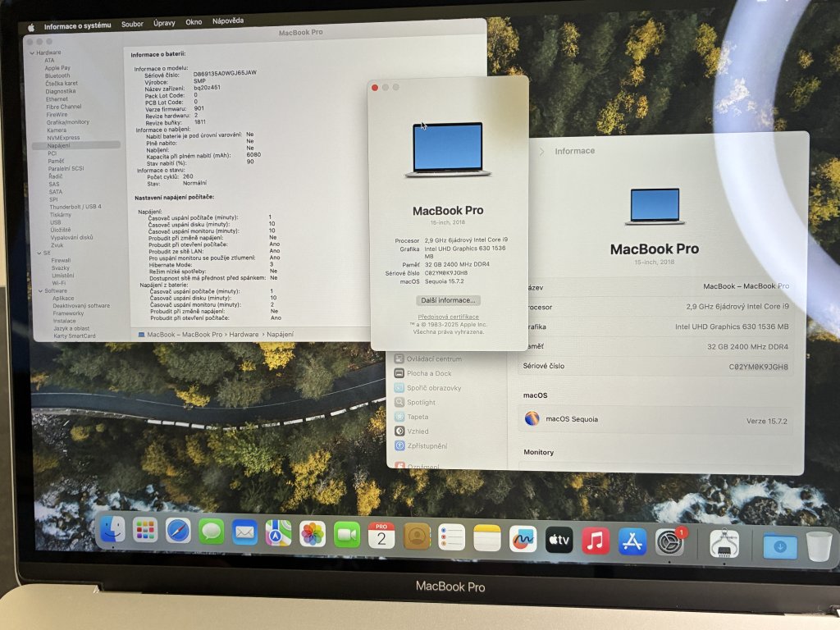Viewport: 840px width, 630px height.
Task: Open the Messages app in Dock
Action: [211, 532]
